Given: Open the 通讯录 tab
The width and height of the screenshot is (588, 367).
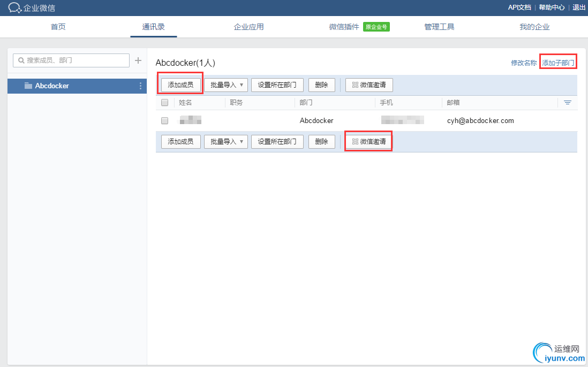Looking at the screenshot, I should tap(153, 27).
